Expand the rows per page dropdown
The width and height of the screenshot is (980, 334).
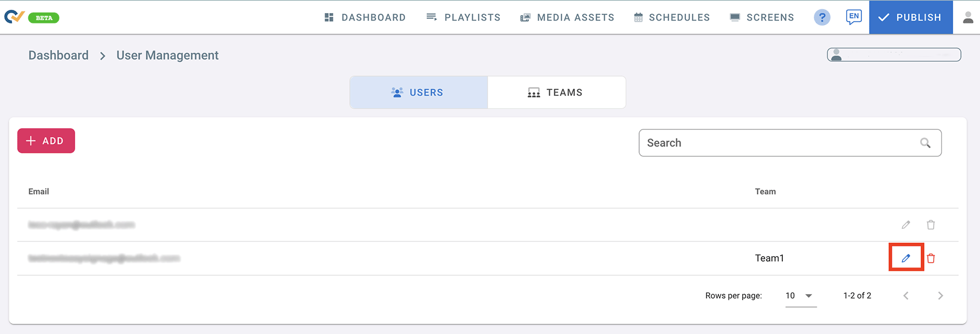(x=800, y=296)
